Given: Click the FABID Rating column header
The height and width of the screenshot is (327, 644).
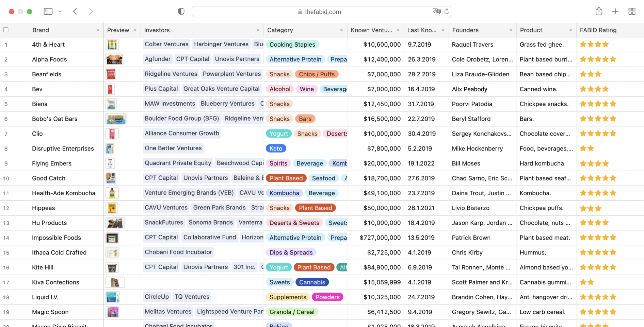Looking at the screenshot, I should click(x=610, y=30).
